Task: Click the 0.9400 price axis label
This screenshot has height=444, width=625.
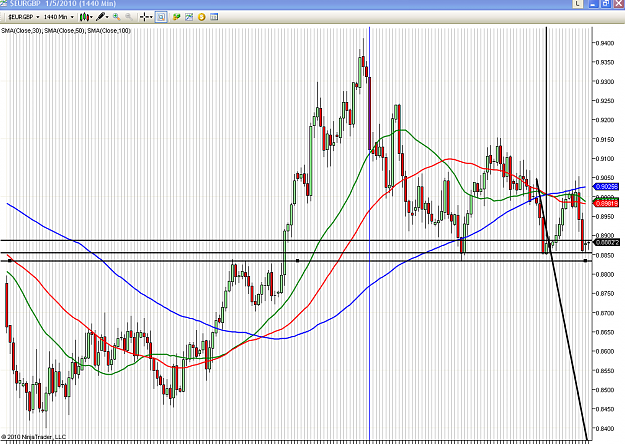Action: (x=605, y=43)
